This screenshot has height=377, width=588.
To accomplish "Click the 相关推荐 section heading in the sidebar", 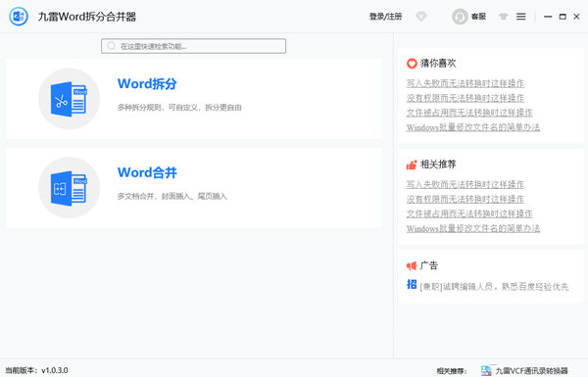I will pos(438,165).
